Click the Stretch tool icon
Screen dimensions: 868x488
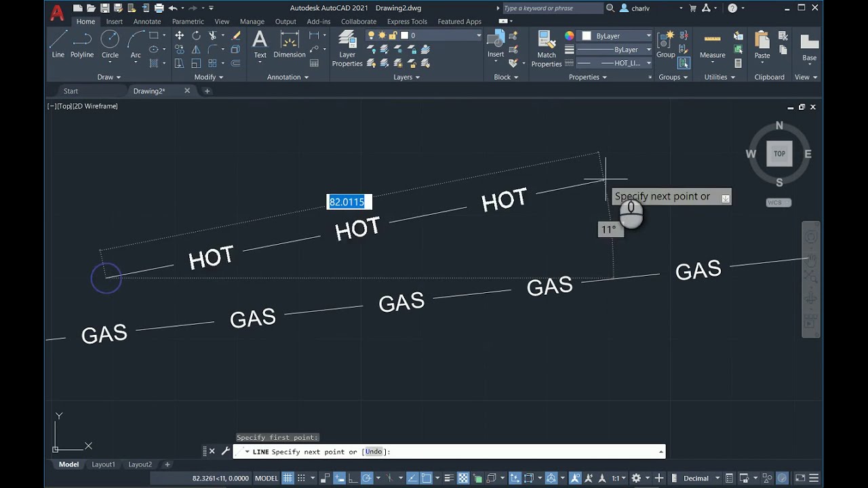179,63
